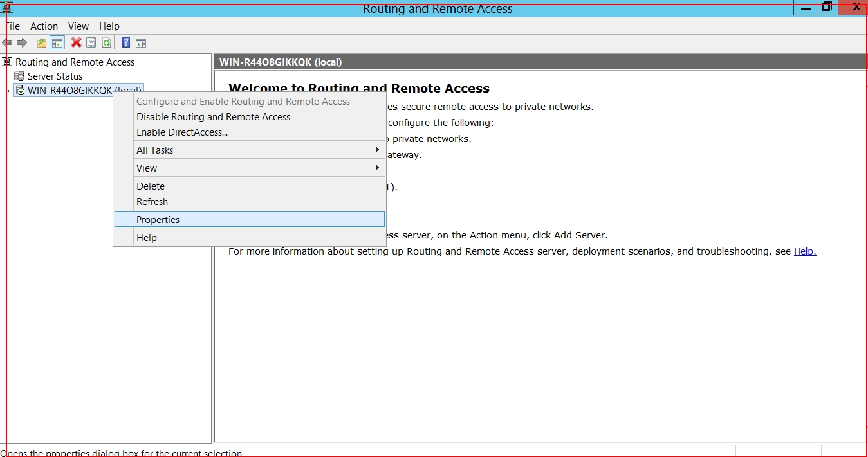Click the Properties sheet toolbar icon
Viewport: 868px width, 457px height.
pos(91,43)
